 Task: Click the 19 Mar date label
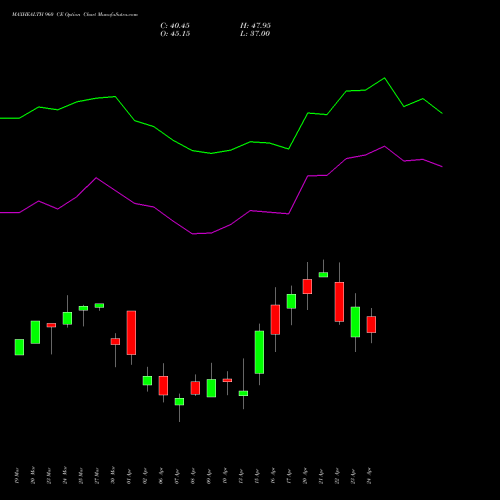point(17,476)
